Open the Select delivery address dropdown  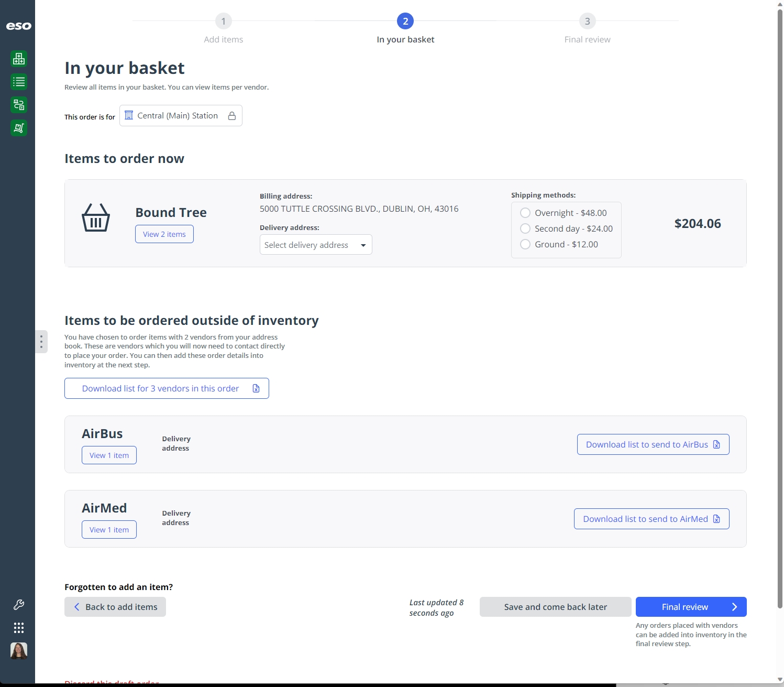316,245
